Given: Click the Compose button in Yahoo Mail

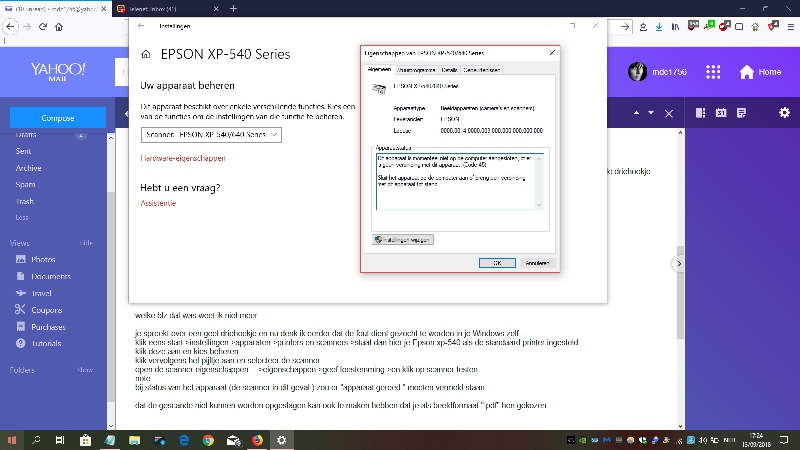Looking at the screenshot, I should (x=58, y=118).
